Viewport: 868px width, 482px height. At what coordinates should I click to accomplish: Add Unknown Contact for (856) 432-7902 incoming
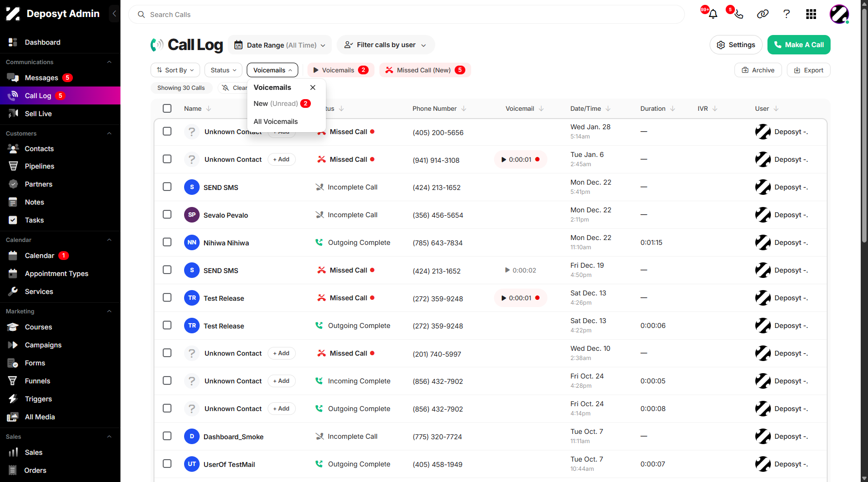[281, 381]
